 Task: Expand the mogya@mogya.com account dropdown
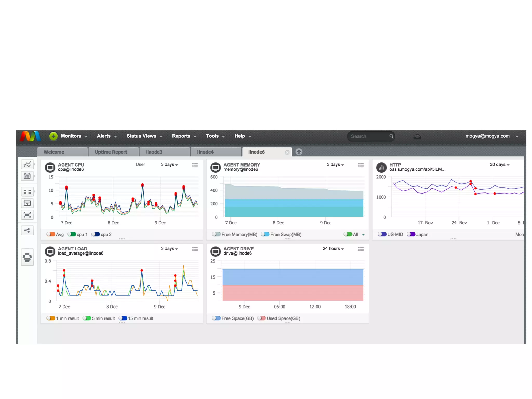tap(517, 136)
